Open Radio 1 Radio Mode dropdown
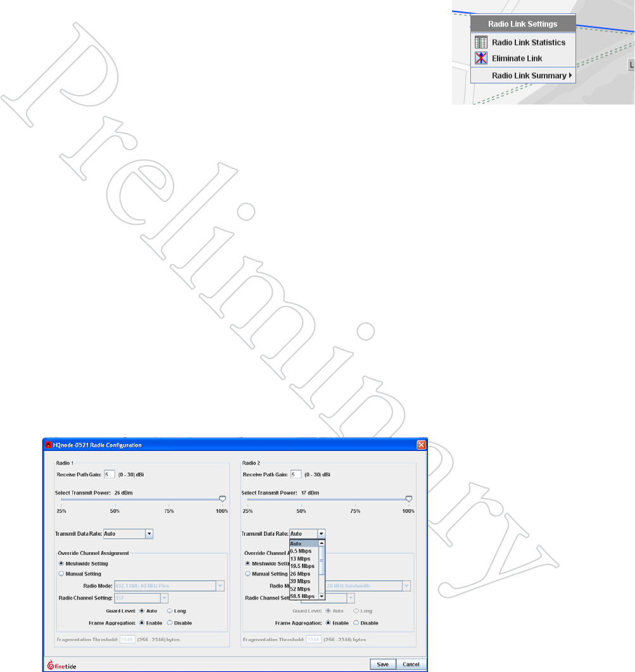The width and height of the screenshot is (635, 672). pyautogui.click(x=220, y=586)
